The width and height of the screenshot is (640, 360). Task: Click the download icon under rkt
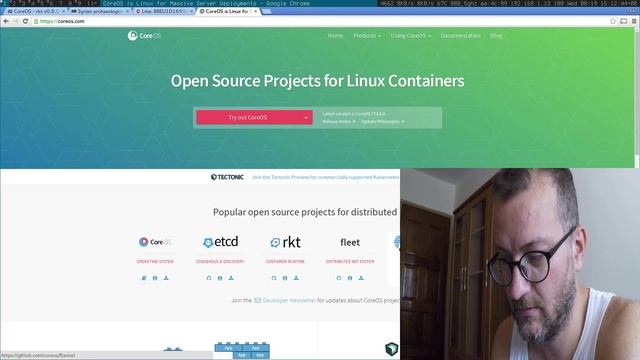296,278
